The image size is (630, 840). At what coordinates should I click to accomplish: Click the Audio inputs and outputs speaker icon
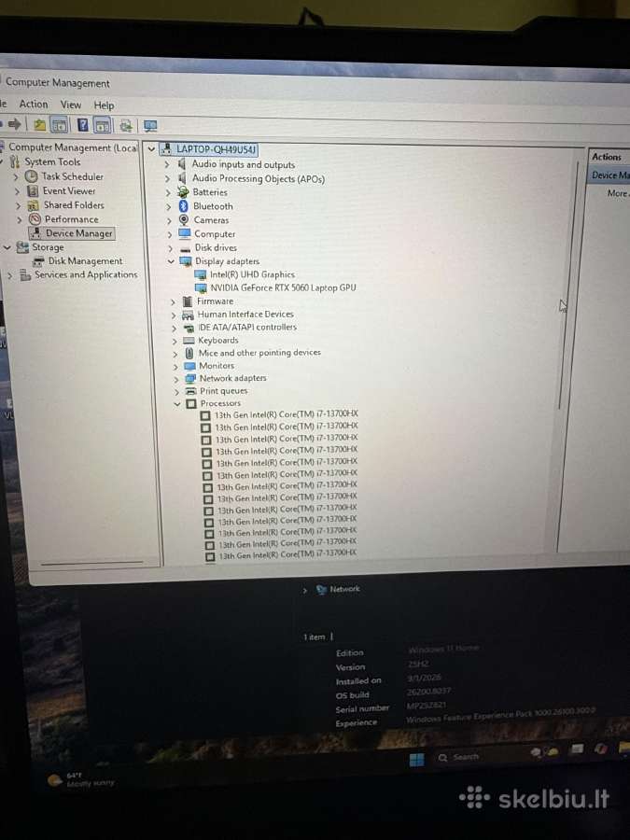[182, 164]
